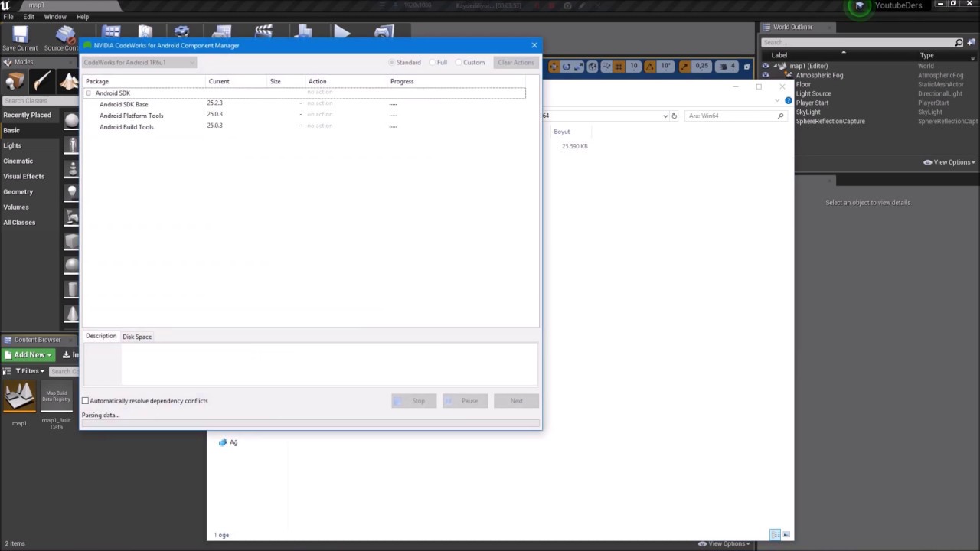Toggle the sources panel icon beside Filters

[x=7, y=371]
